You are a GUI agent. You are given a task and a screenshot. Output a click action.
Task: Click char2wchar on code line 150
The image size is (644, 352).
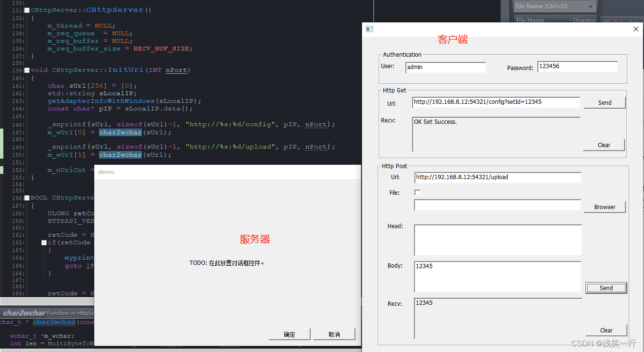point(121,155)
